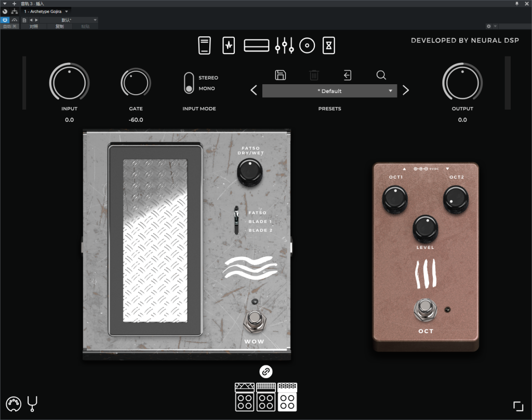Click the gate value -60.0 field
The width and height of the screenshot is (532, 420).
[x=136, y=120]
